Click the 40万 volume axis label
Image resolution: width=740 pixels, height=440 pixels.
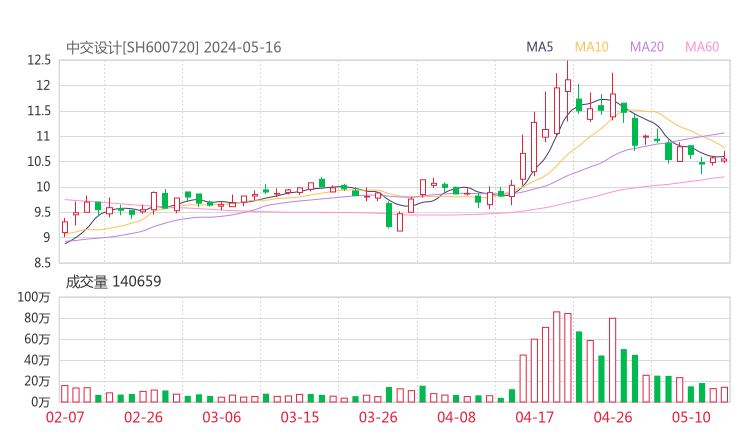coord(37,361)
